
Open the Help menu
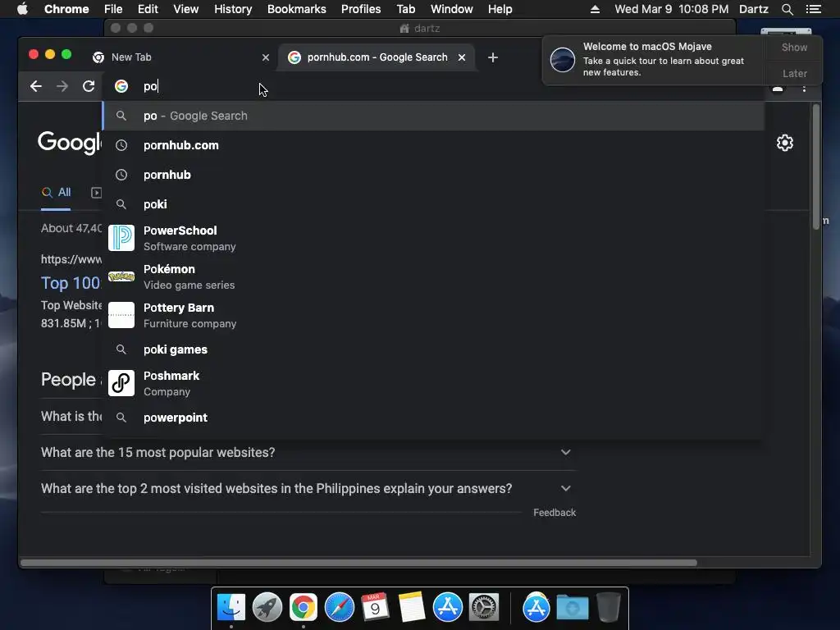500,9
